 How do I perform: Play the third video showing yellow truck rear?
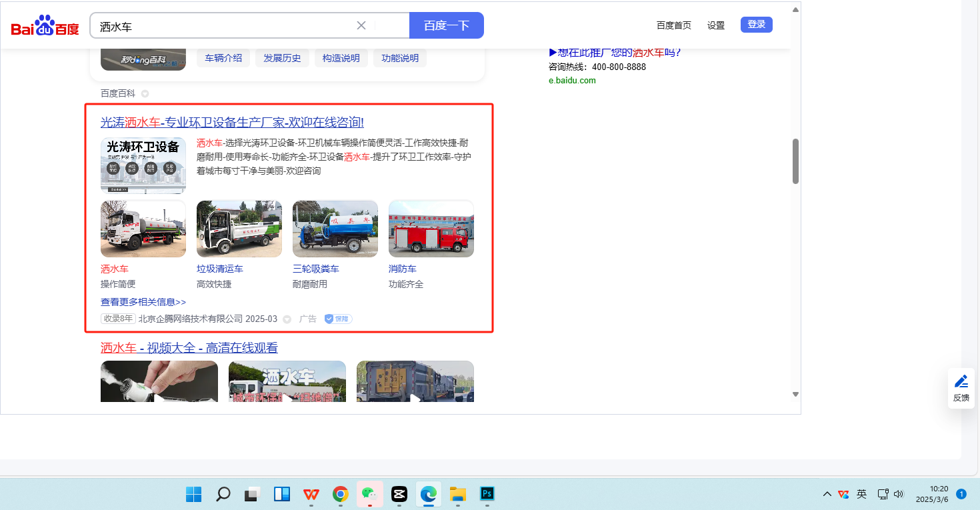415,381
